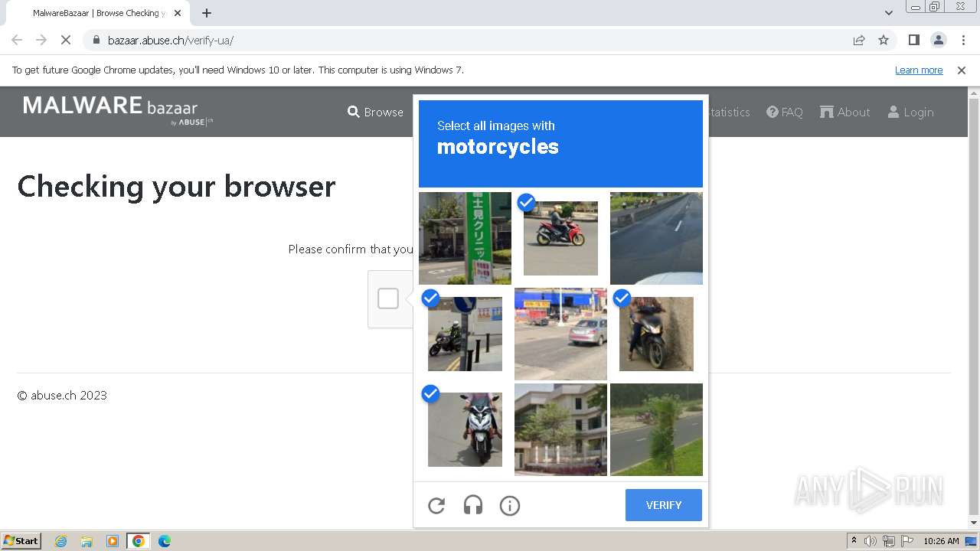Click the address bar URL
This screenshot has height=551, width=980.
pyautogui.click(x=171, y=41)
